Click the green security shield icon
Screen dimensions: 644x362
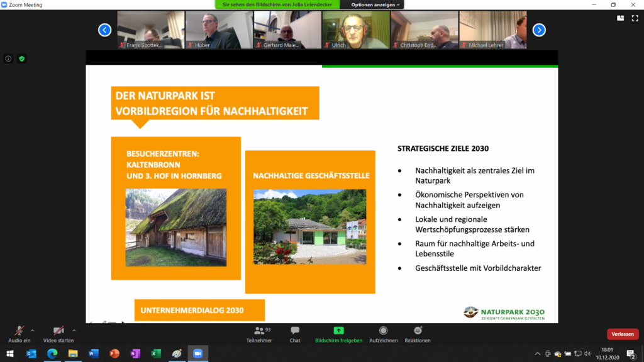(x=21, y=58)
